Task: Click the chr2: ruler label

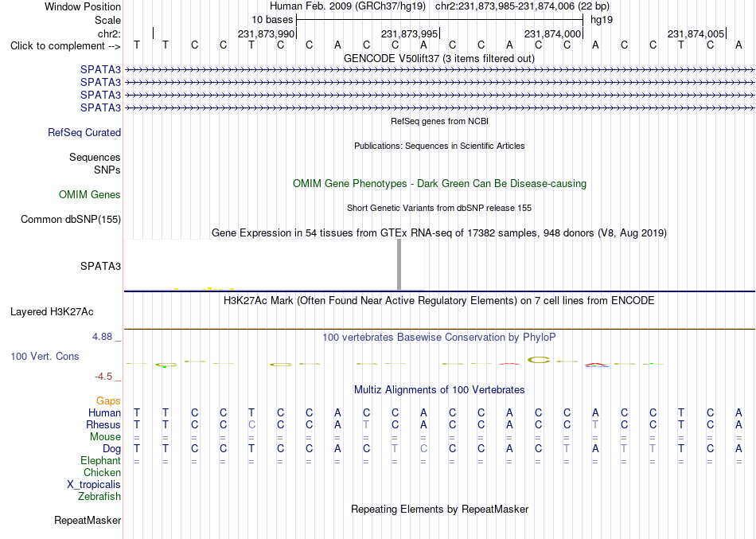Action: [109, 33]
